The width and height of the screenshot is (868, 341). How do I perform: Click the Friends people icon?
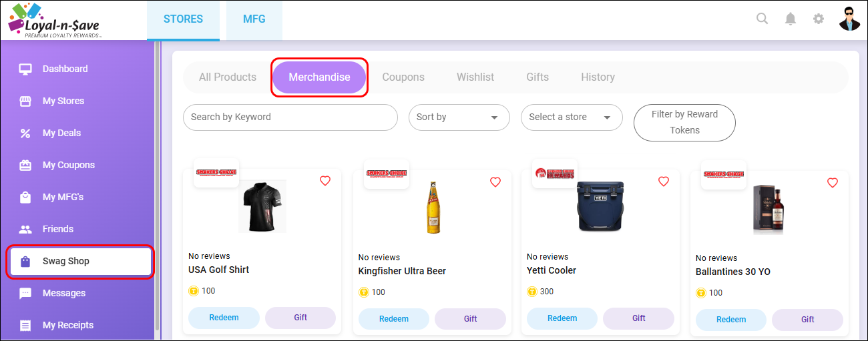[x=25, y=229]
